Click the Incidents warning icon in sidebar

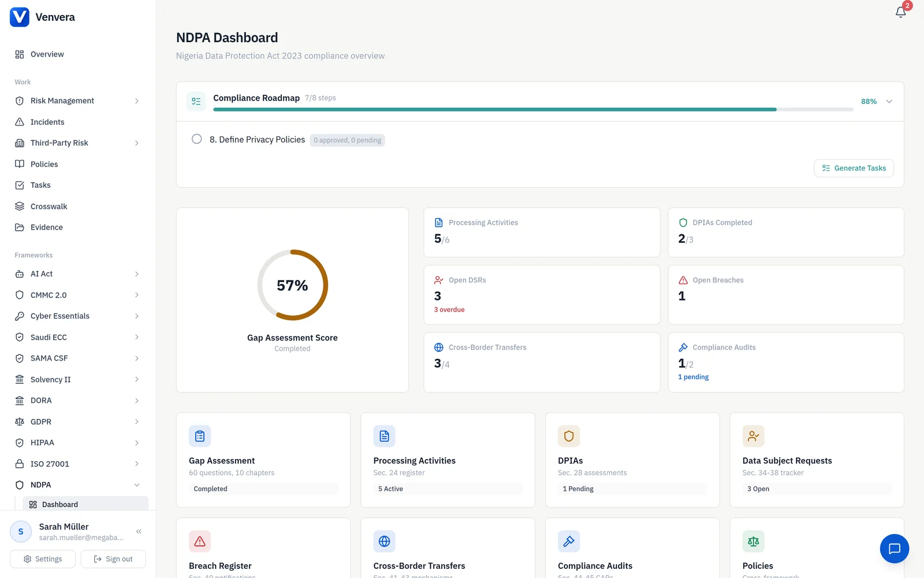tap(20, 122)
